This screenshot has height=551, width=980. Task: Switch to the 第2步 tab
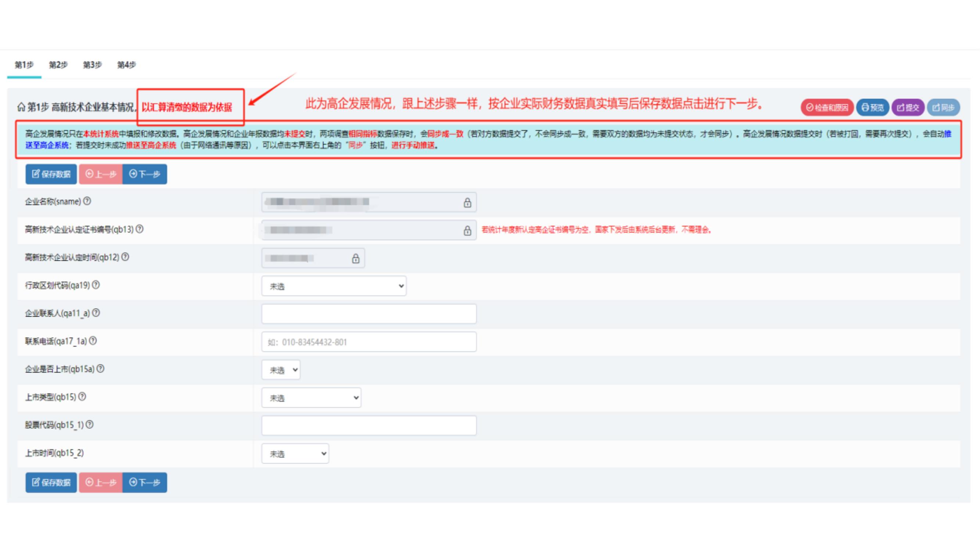(x=58, y=65)
